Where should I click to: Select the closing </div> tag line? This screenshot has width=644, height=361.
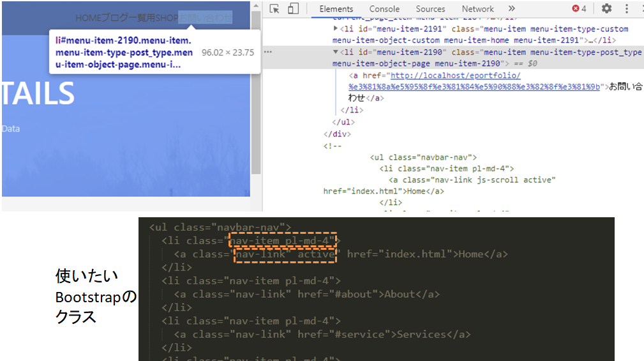click(337, 134)
